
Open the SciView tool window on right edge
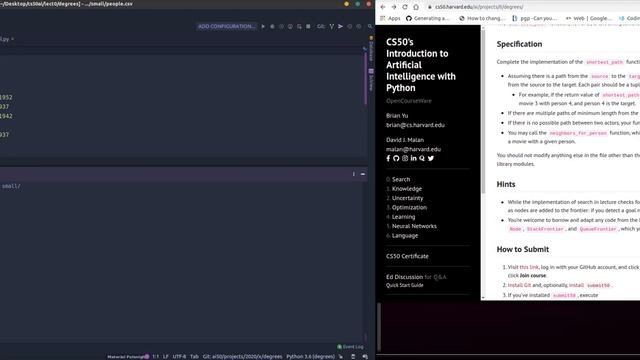371,80
